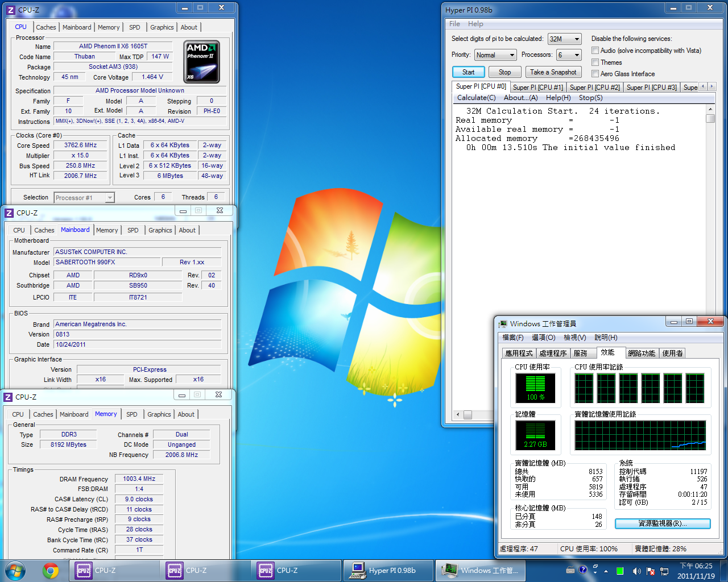Click the Core Speed 3762.6 MHz value
Screen dimensions: 728x582
pos(80,145)
